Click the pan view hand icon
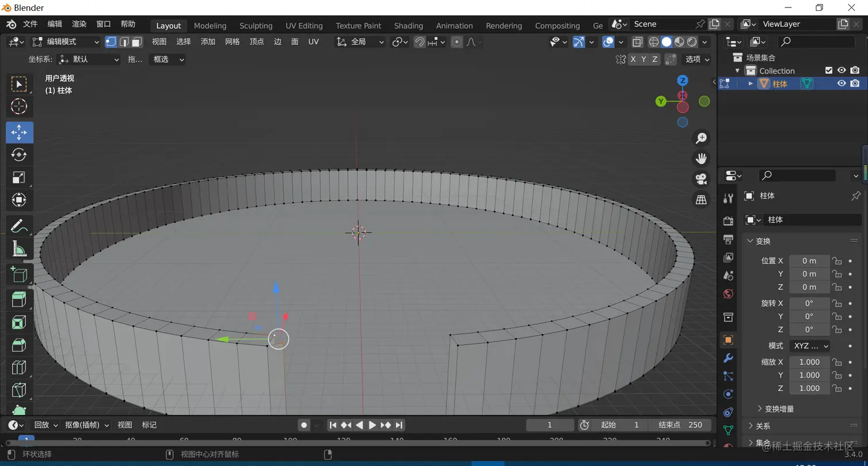The height and width of the screenshot is (466, 868). pos(701,158)
